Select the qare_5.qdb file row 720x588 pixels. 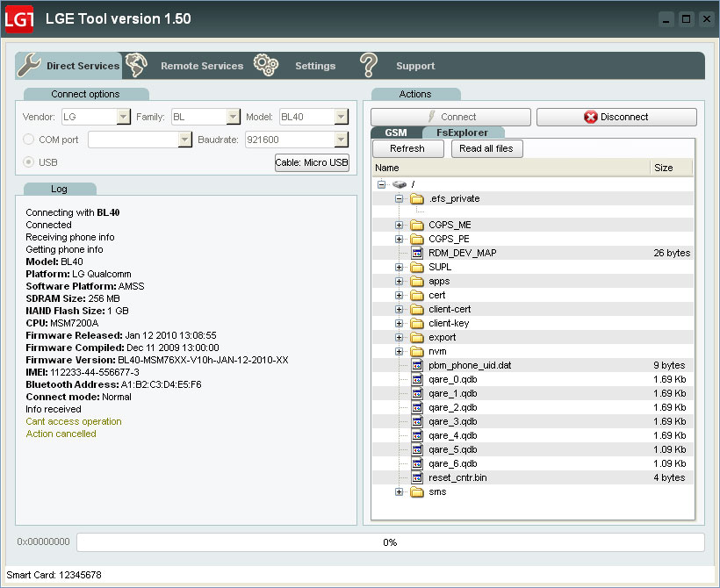(532, 450)
